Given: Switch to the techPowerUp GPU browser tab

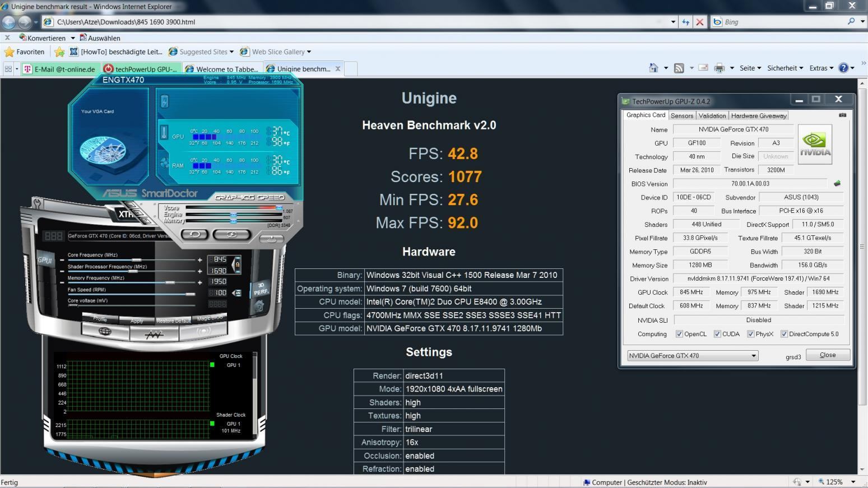Looking at the screenshot, I should click(141, 69).
